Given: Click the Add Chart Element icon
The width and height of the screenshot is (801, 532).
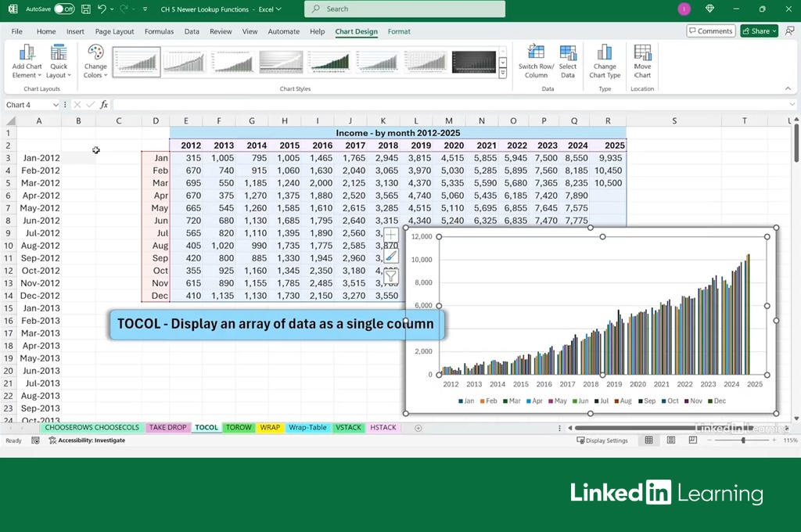Looking at the screenshot, I should pyautogui.click(x=27, y=61).
